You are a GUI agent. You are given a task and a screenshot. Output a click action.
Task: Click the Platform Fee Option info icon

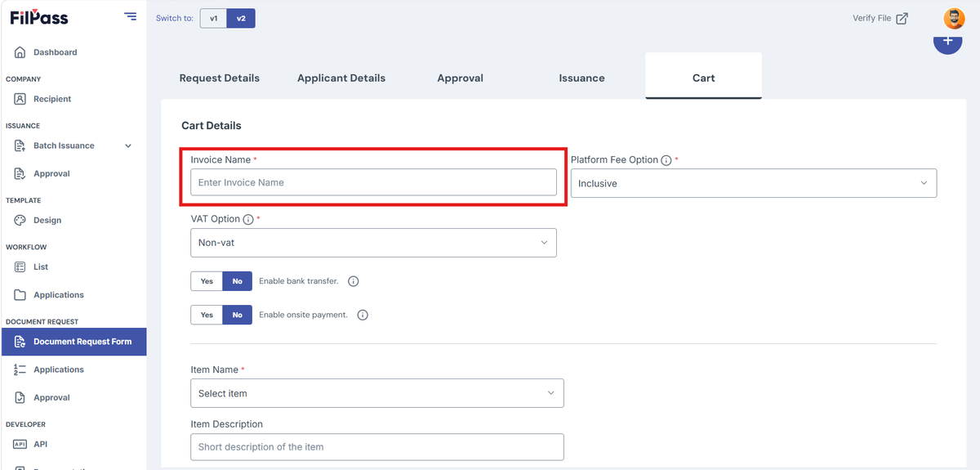coord(666,160)
